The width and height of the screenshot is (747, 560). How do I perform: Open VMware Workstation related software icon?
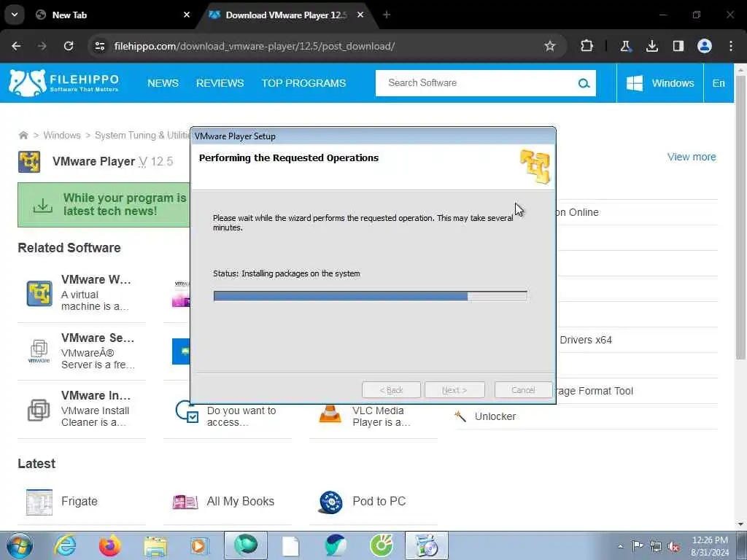(x=39, y=293)
